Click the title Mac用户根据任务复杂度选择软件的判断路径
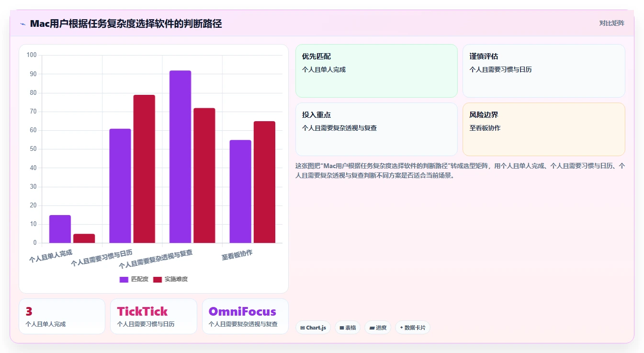 click(x=126, y=23)
